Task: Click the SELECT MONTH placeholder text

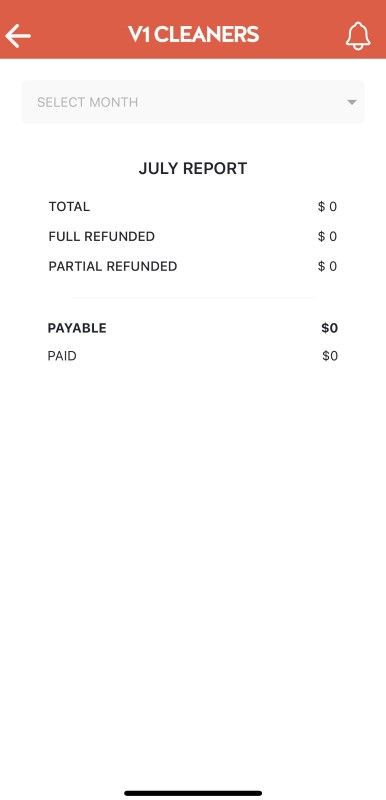Action: (x=88, y=102)
